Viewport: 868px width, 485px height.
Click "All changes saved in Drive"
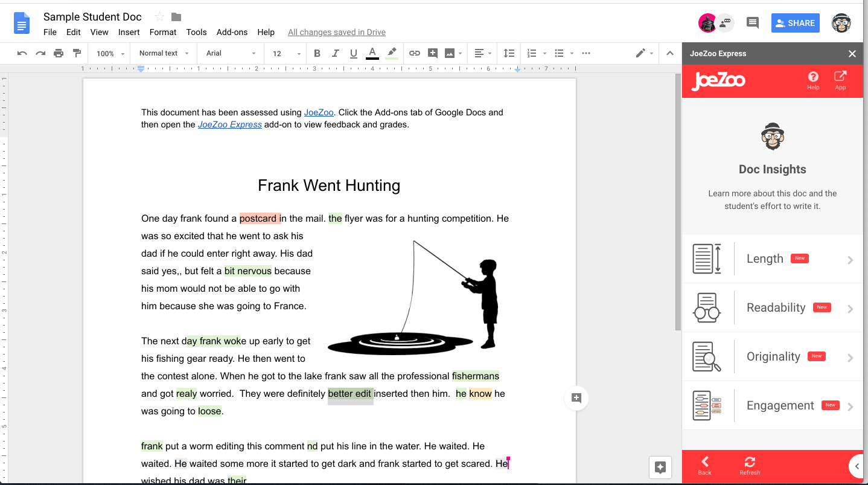(x=337, y=32)
